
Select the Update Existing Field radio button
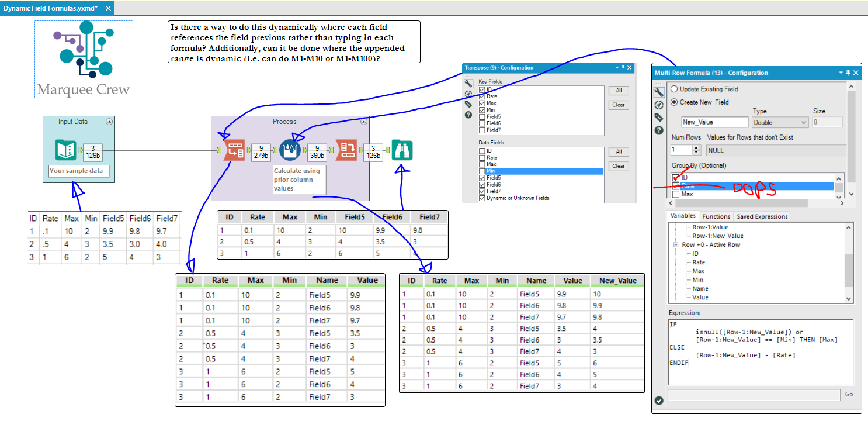tap(675, 89)
